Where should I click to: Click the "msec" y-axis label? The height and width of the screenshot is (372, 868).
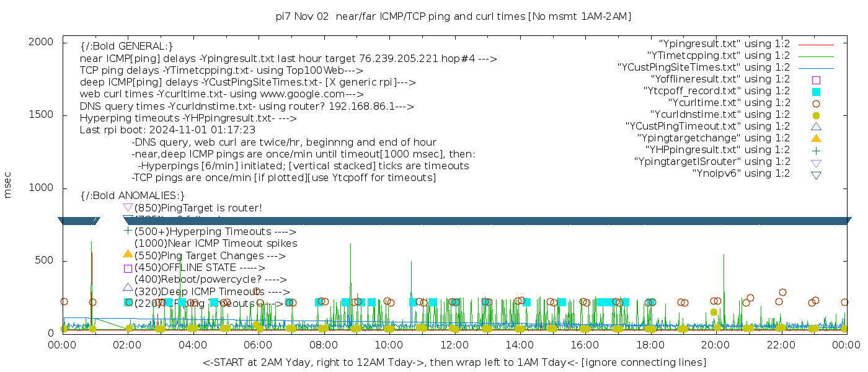coord(8,187)
